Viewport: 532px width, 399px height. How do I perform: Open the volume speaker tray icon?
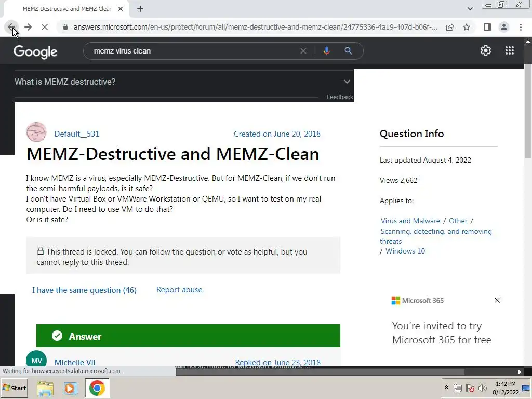click(x=482, y=388)
